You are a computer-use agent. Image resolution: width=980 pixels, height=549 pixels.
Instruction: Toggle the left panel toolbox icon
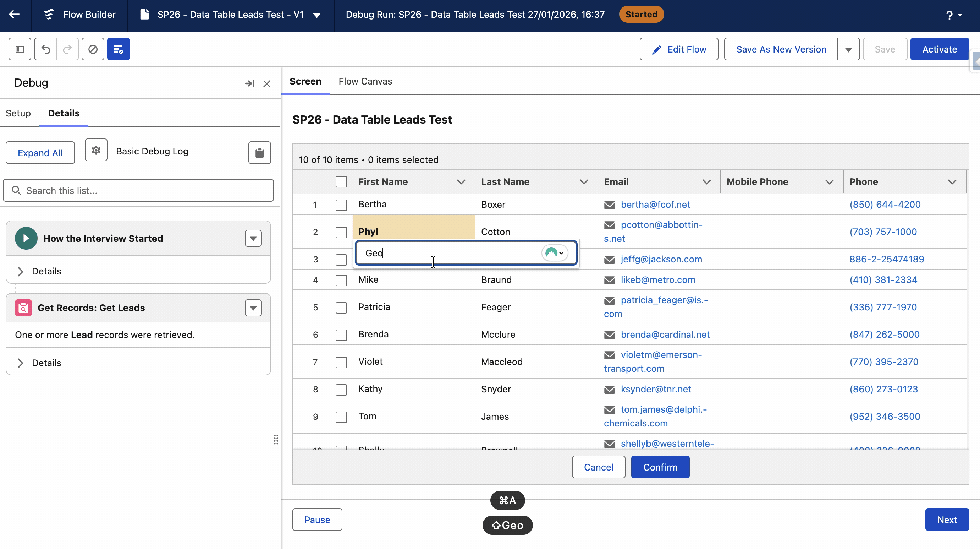20,49
